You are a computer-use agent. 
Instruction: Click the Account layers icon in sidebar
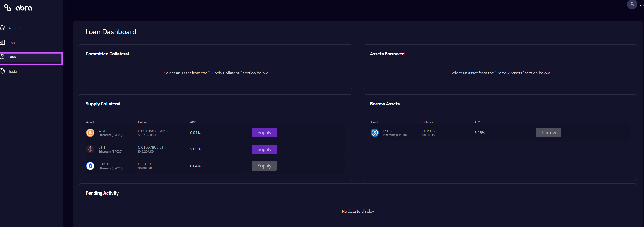point(3,28)
